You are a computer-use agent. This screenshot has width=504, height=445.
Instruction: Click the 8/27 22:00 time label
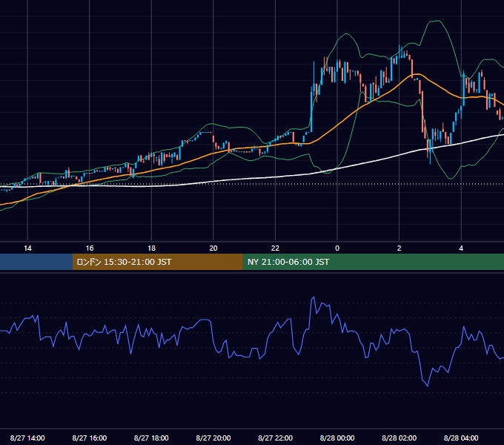[x=275, y=438]
